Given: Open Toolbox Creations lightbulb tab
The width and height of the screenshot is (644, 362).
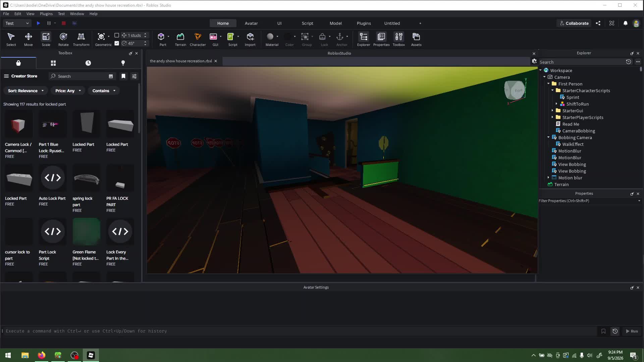Looking at the screenshot, I should click(123, 63).
